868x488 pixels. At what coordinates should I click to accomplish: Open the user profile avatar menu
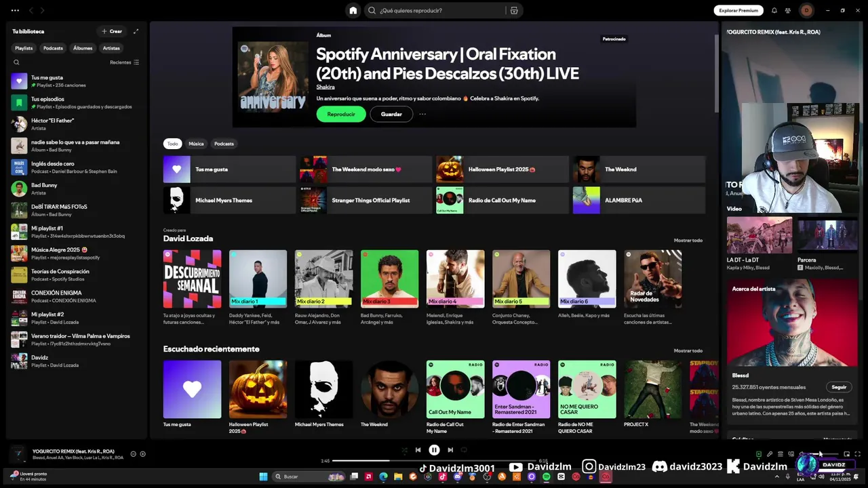(x=806, y=10)
